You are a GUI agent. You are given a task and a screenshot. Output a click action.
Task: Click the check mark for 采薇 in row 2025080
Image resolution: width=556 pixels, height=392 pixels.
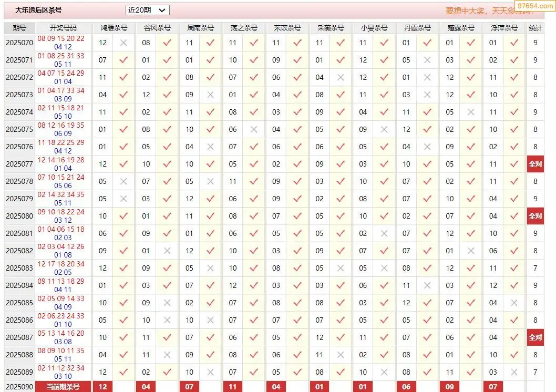tap(341, 216)
